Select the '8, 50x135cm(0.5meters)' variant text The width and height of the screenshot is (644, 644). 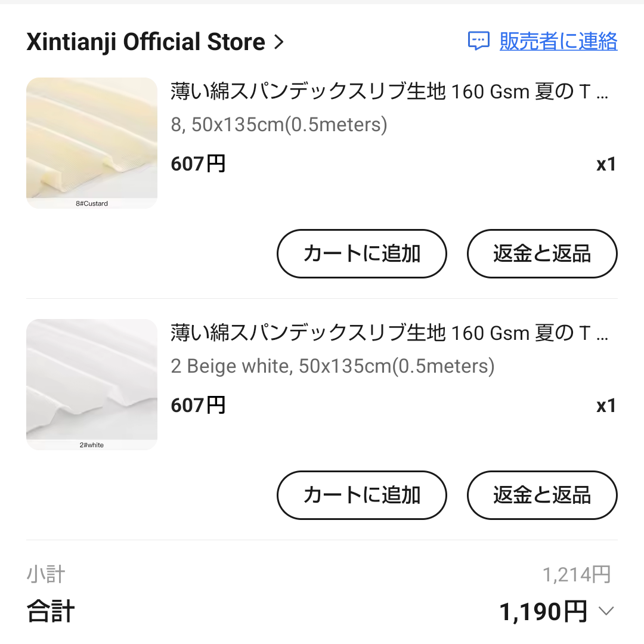[279, 125]
